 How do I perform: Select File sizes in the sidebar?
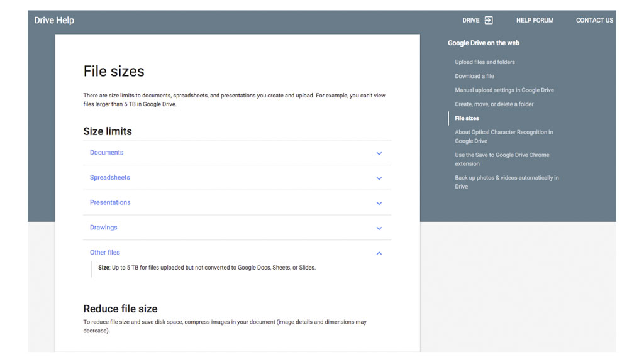(x=467, y=118)
